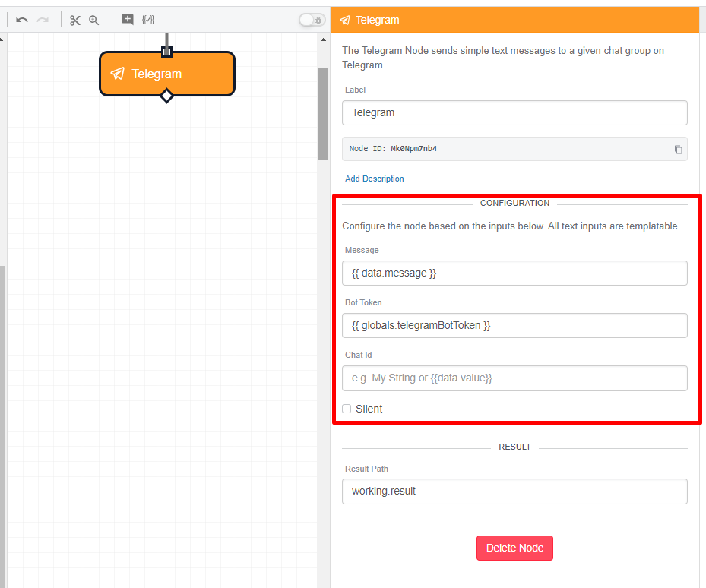Viewport: 706px width, 588px height.
Task: Add a comment with the plus note icon
Action: pyautogui.click(x=128, y=19)
